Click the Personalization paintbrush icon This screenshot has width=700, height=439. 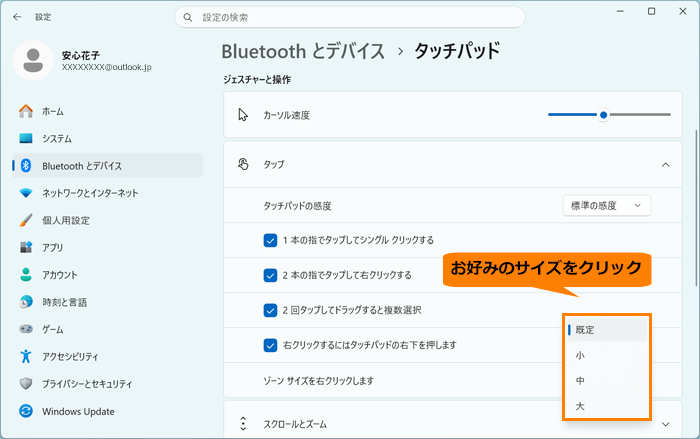click(x=26, y=220)
